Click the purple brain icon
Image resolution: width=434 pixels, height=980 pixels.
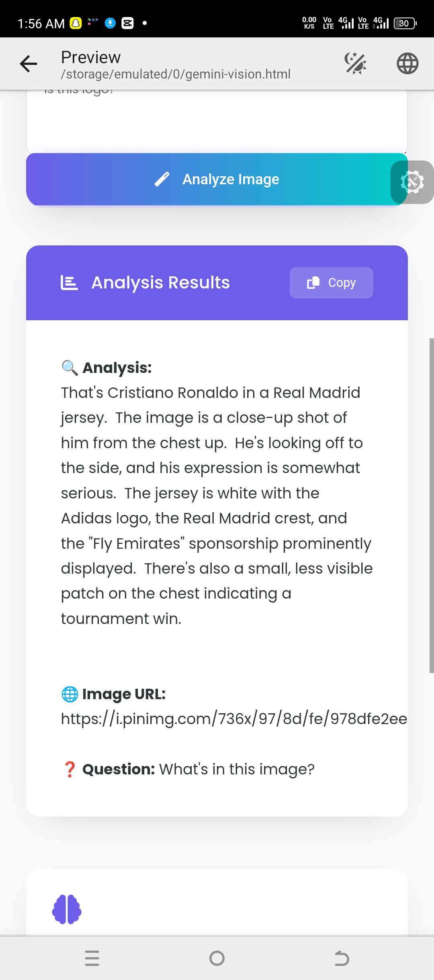point(67,909)
